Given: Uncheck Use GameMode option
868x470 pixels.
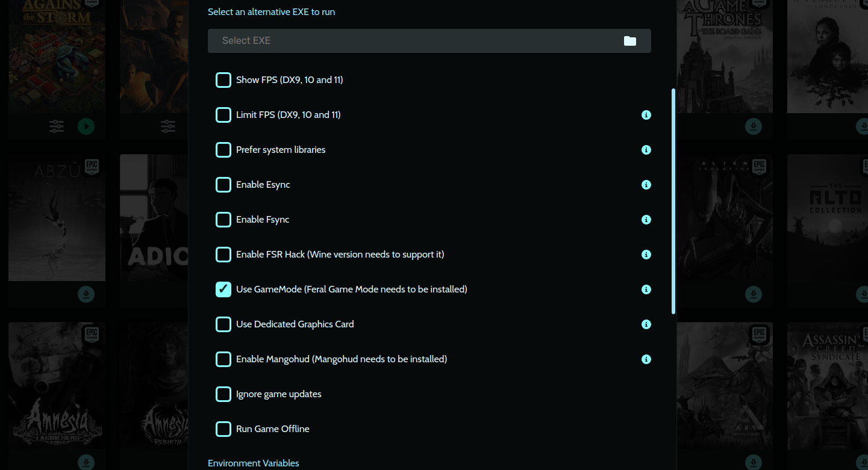Looking at the screenshot, I should point(223,289).
